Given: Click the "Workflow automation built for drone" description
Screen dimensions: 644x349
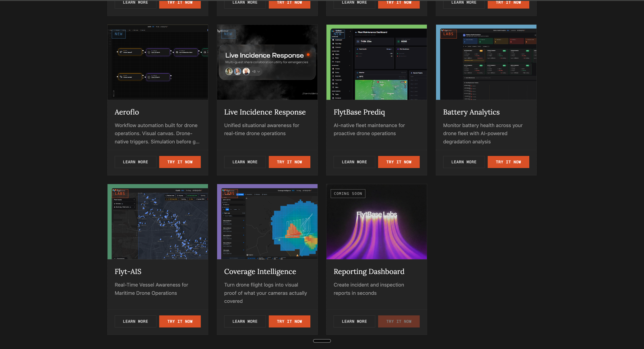Looking at the screenshot, I should coord(157,134).
